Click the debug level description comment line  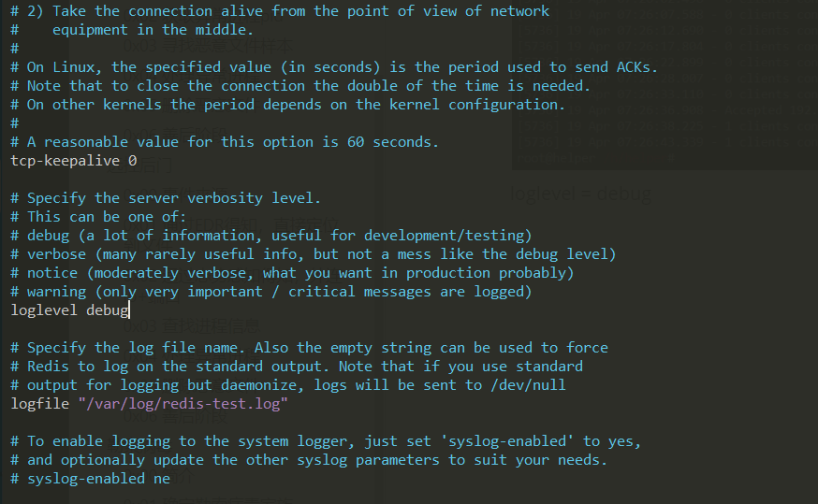(x=270, y=236)
